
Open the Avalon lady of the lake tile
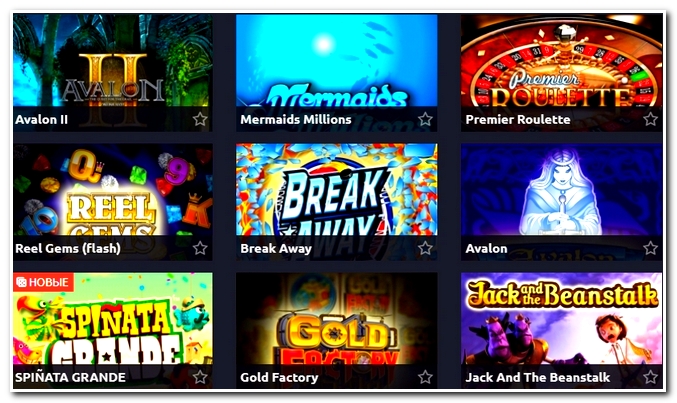[561, 190]
